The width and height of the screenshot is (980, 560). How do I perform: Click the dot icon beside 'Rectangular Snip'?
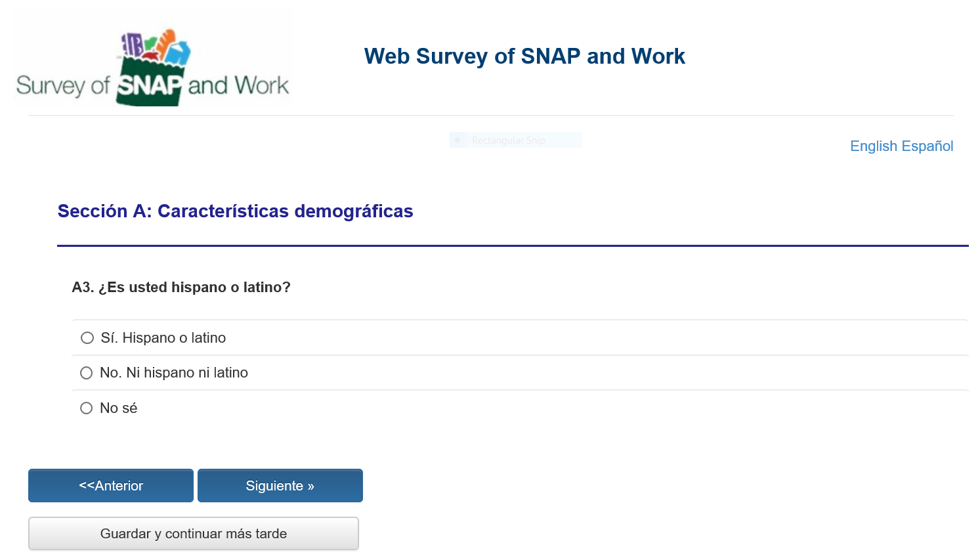tap(458, 140)
